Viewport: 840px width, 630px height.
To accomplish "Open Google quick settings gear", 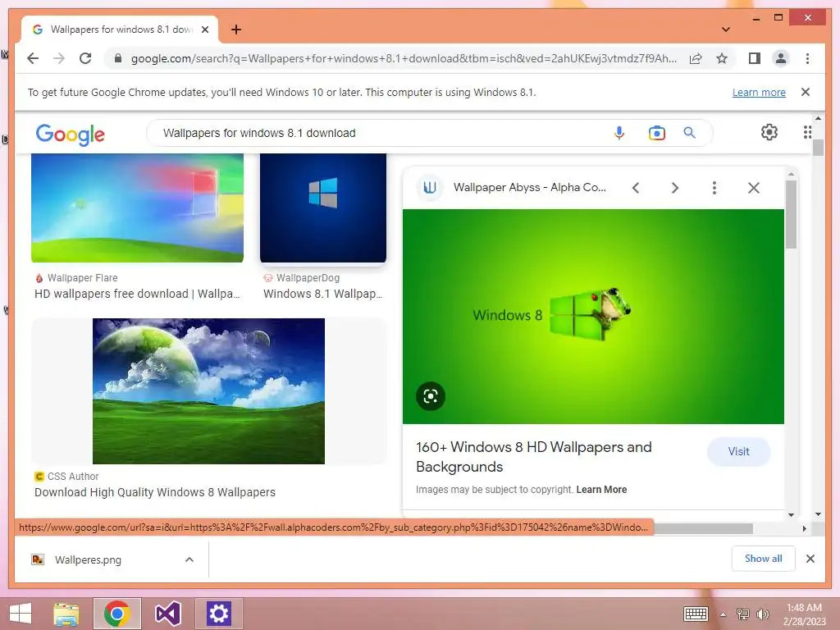I will click(x=769, y=132).
